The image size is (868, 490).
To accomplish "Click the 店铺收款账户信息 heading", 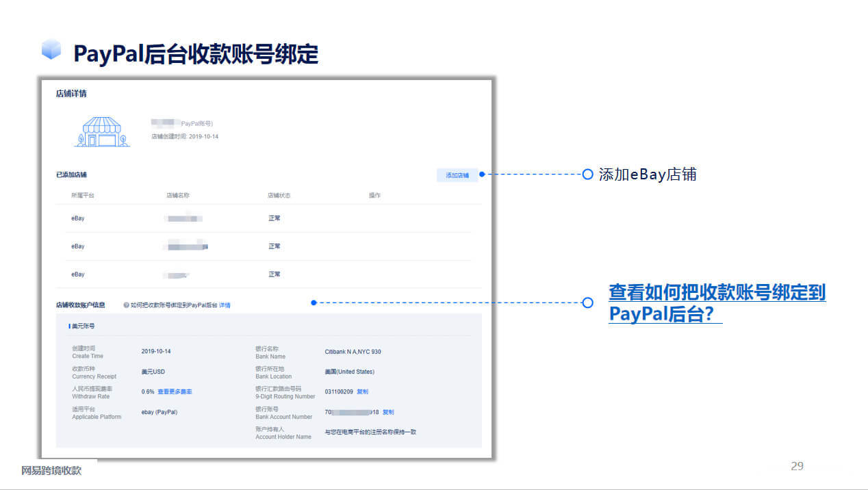I will coord(81,305).
